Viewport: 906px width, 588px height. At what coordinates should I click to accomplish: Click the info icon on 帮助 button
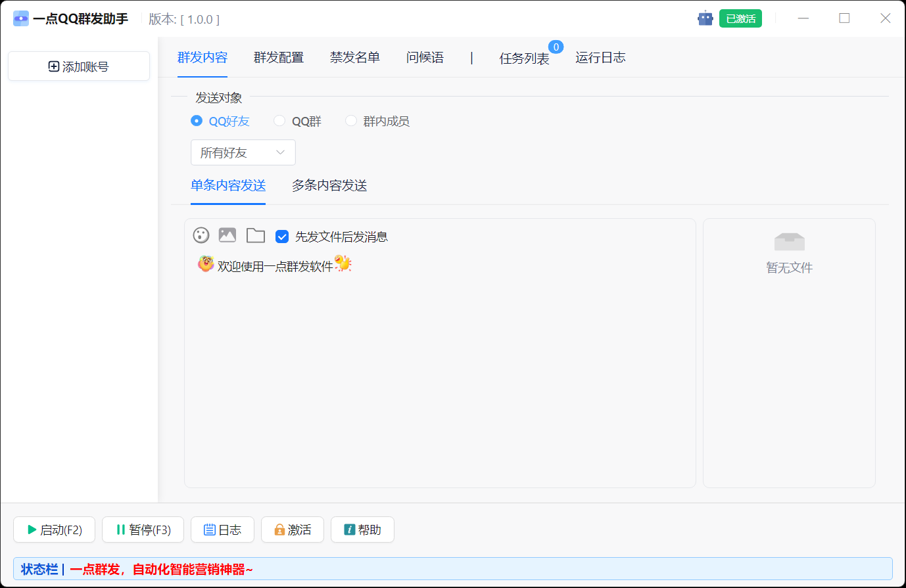tap(349, 530)
